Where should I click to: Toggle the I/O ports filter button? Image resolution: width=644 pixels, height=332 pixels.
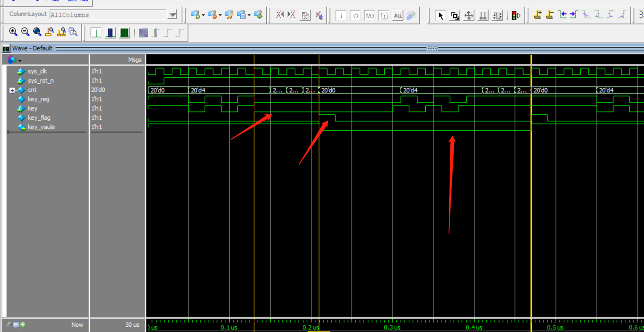click(370, 16)
